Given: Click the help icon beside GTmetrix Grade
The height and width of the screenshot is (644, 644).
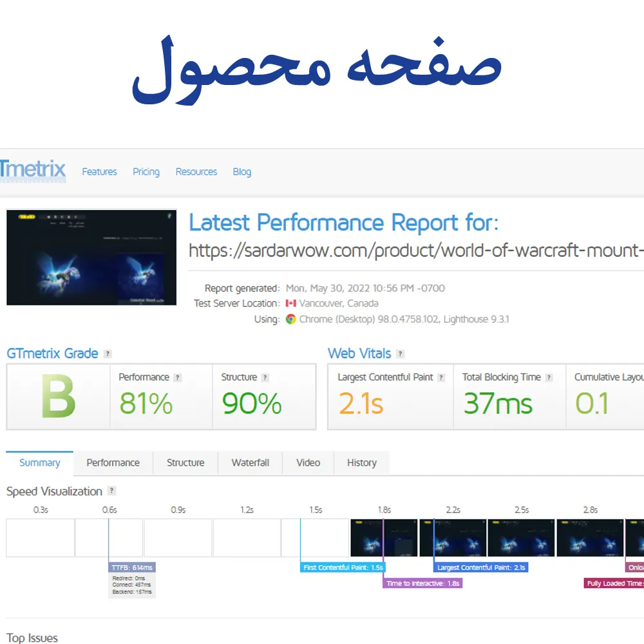Looking at the screenshot, I should (x=108, y=354).
